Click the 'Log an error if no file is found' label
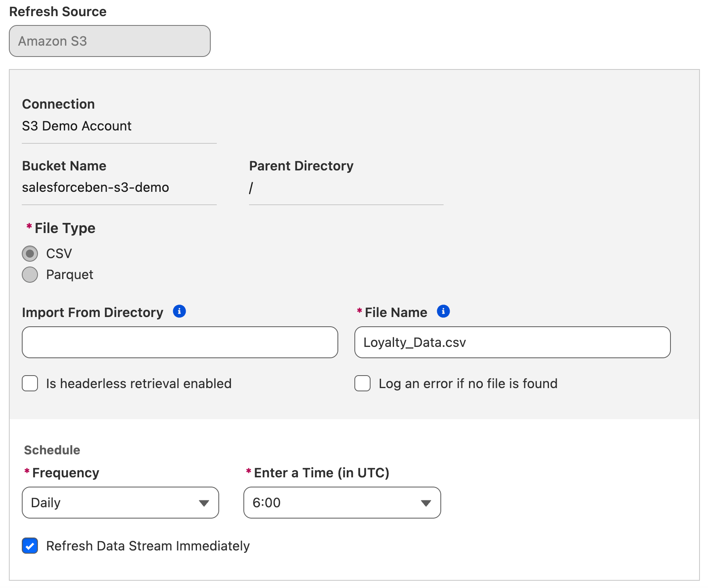Screen dimensions: 708x588 pyautogui.click(x=468, y=384)
